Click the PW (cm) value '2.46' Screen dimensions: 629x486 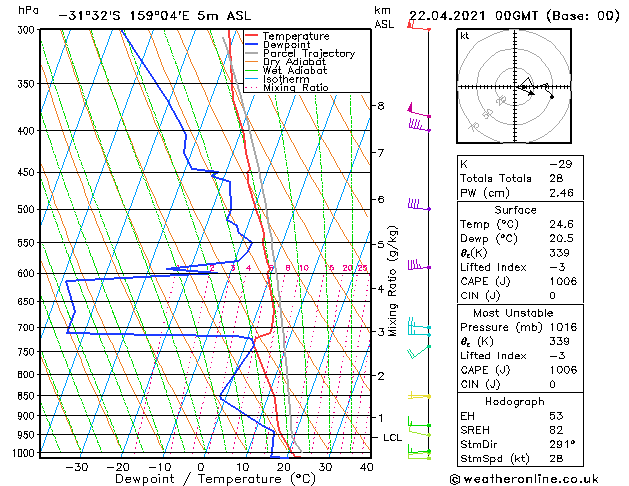click(x=561, y=193)
